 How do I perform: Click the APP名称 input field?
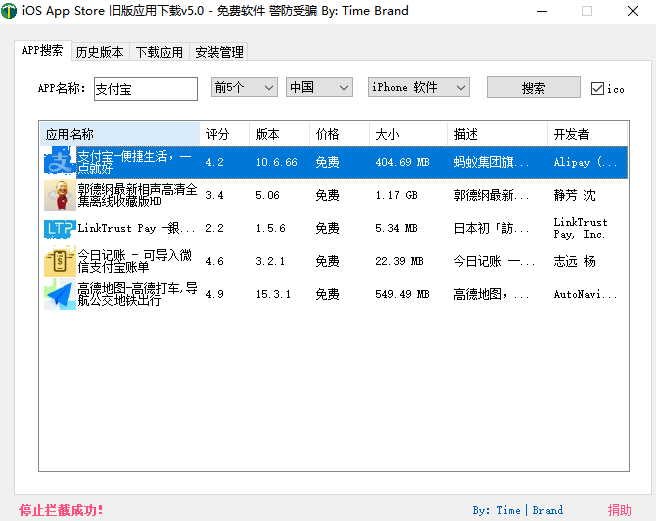146,89
